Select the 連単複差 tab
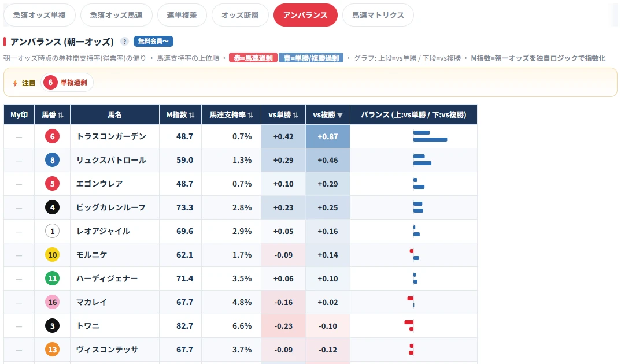The width and height of the screenshot is (621, 364). (x=182, y=15)
